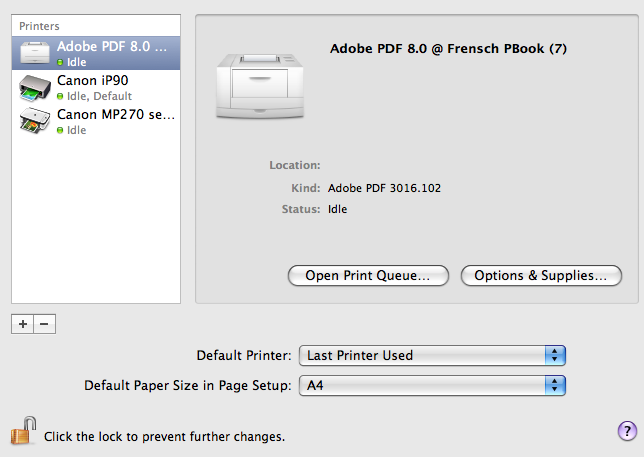Screen dimensions: 644x457
Task: Click Open Print Queue button
Action: [368, 276]
